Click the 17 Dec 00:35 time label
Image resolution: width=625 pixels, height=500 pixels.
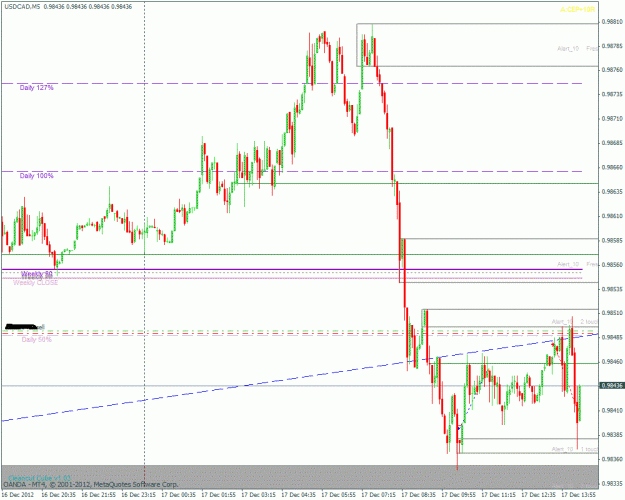click(x=179, y=495)
